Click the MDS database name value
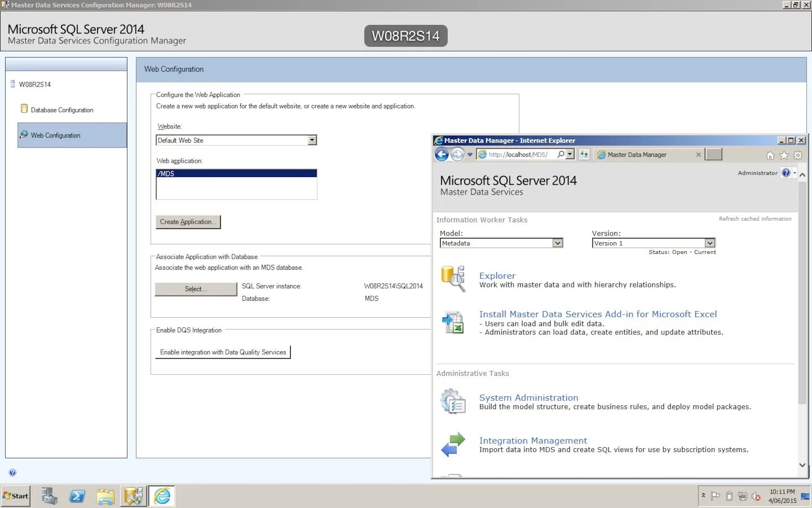Viewport: 812px width, 508px height. [372, 299]
